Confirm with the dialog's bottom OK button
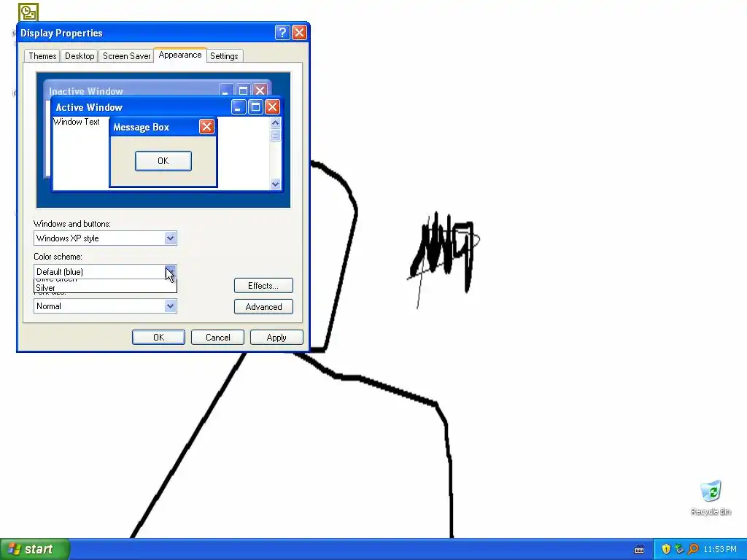The image size is (747, 560). 158,337
